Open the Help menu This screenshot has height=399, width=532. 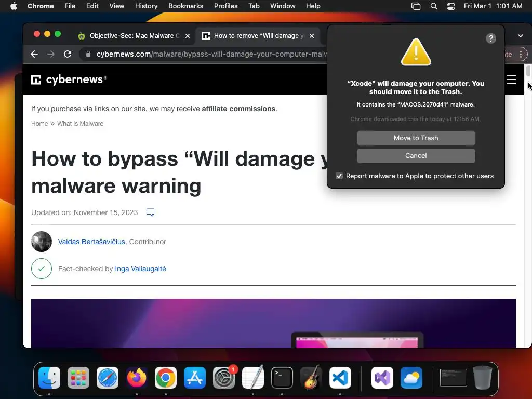coord(313,6)
